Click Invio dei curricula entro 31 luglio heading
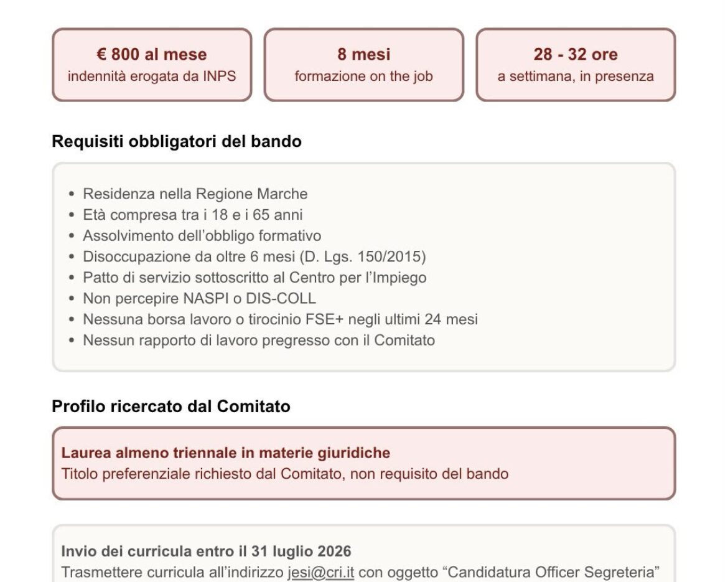 (x=206, y=551)
